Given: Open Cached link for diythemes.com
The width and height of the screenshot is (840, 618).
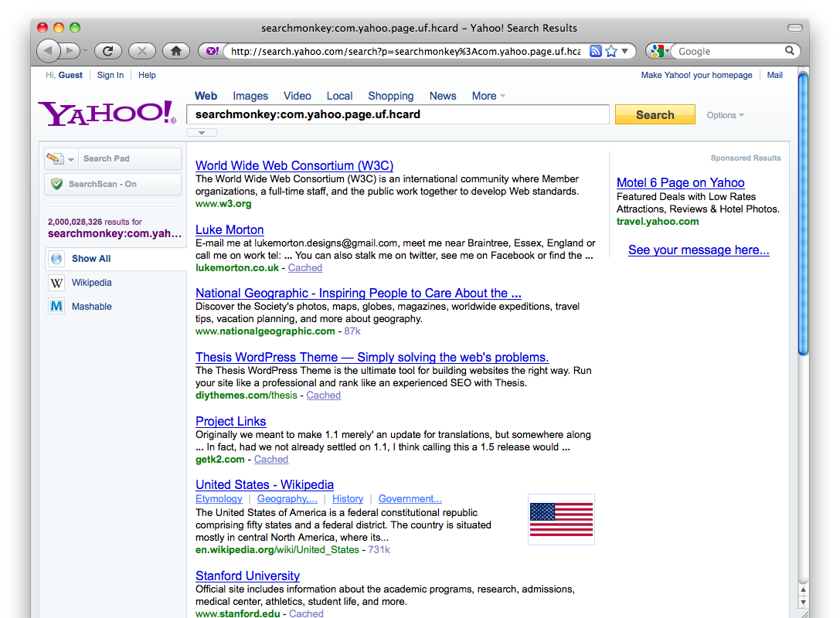Looking at the screenshot, I should tap(323, 396).
